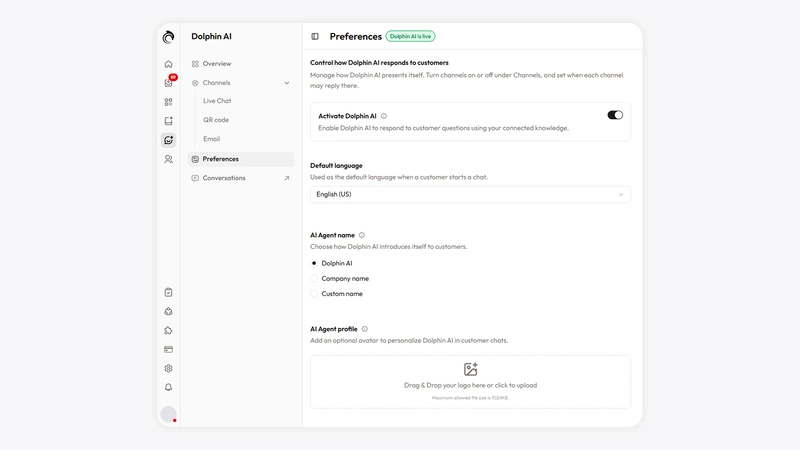Click the Dolphin AI sidebar title
The image size is (800, 450).
(211, 36)
